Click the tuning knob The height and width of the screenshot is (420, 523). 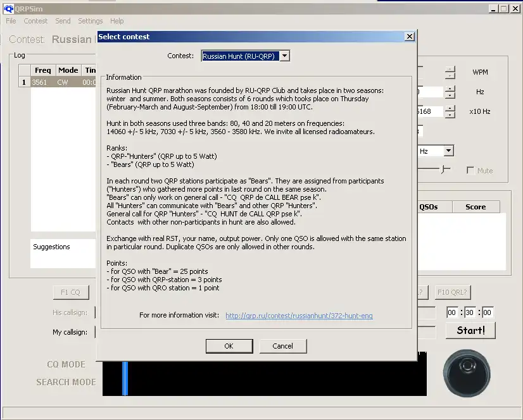[x=467, y=373]
